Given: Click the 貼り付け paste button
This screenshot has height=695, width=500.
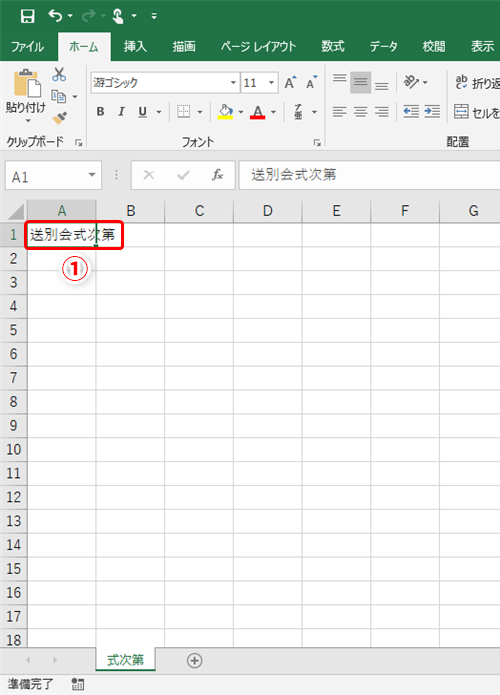Looking at the screenshot, I should click(26, 95).
